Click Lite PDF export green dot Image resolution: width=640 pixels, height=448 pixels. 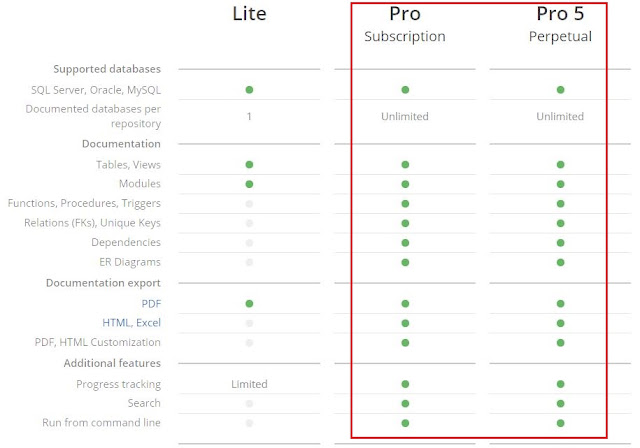coord(249,304)
